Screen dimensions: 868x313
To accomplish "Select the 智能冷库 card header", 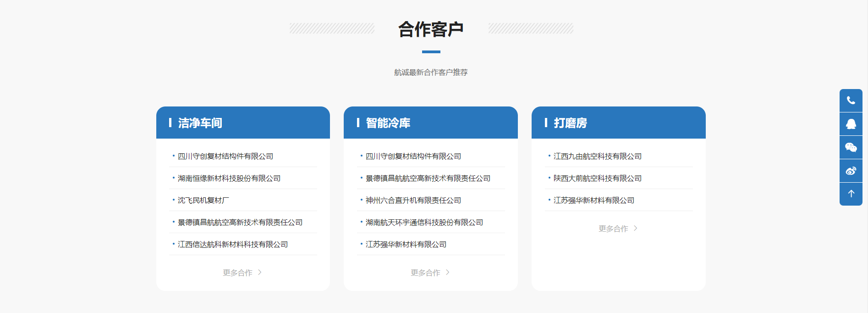I will pos(431,123).
